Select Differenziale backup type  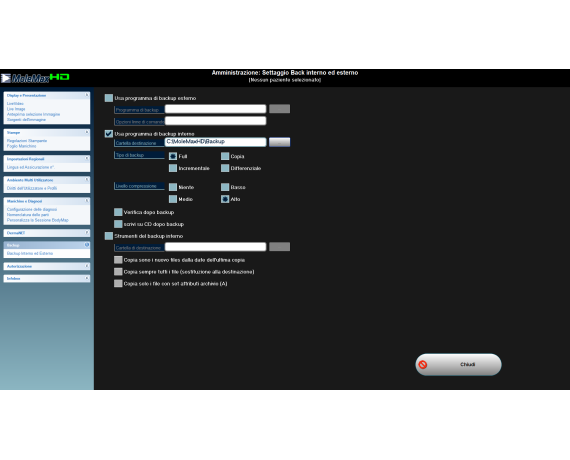tap(225, 168)
